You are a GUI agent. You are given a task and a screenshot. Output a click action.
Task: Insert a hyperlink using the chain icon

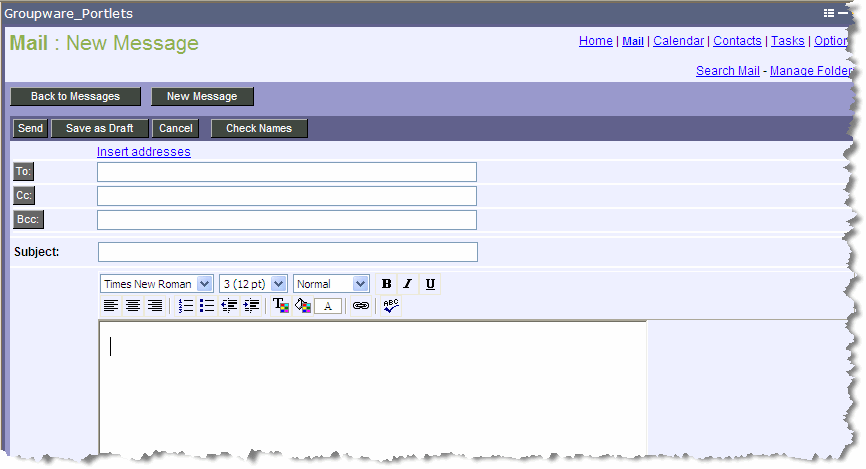361,305
